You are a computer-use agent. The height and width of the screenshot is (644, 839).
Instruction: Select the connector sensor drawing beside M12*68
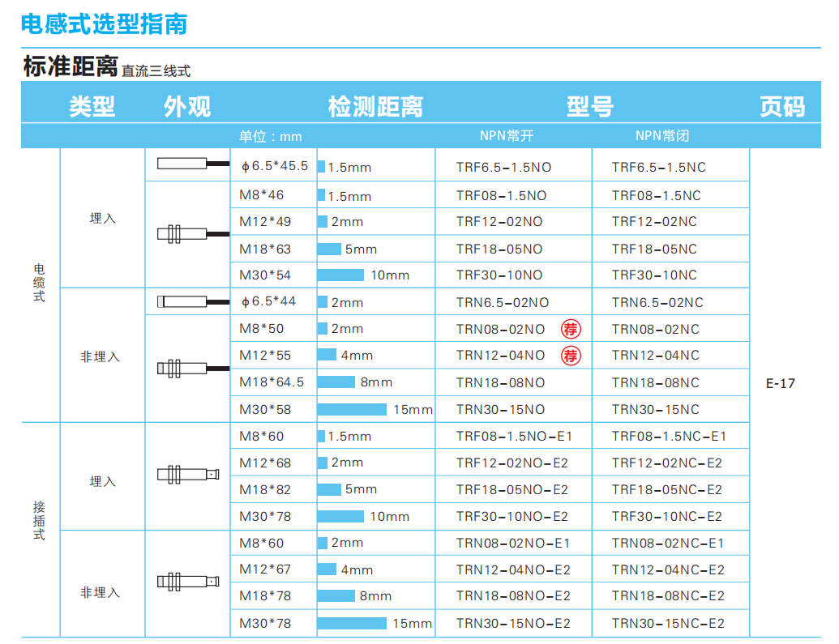click(x=187, y=475)
